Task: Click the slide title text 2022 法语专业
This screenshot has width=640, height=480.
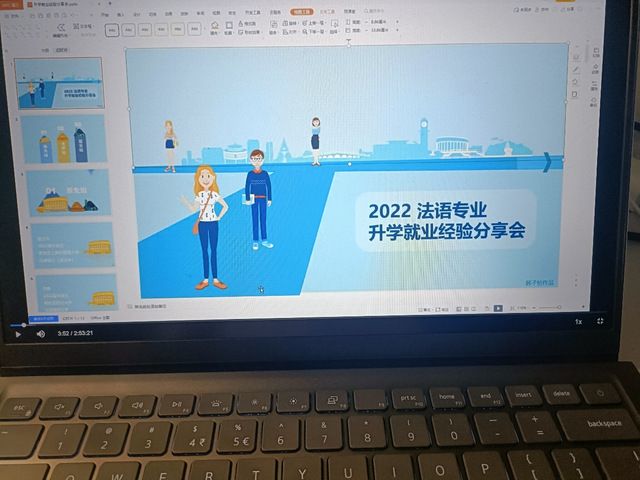Action: tap(427, 211)
